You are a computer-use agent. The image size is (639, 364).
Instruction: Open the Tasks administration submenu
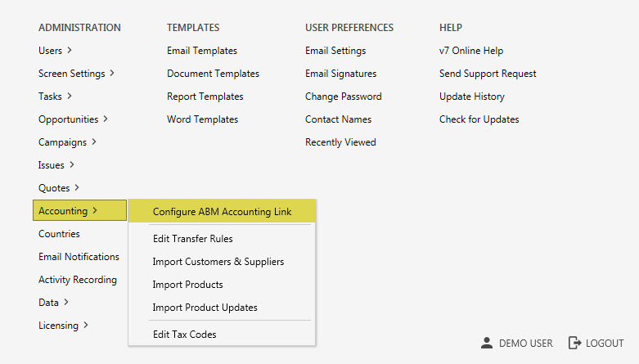click(55, 97)
